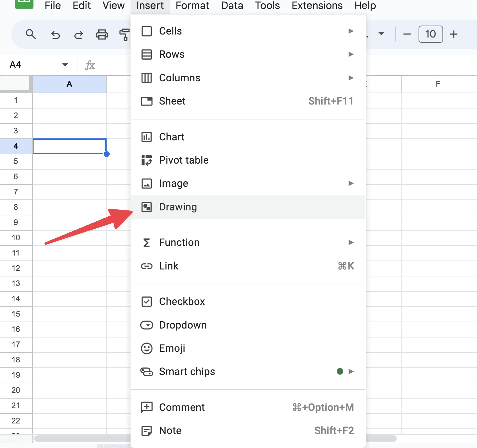Undo the last action
The height and width of the screenshot is (448, 477).
point(55,34)
